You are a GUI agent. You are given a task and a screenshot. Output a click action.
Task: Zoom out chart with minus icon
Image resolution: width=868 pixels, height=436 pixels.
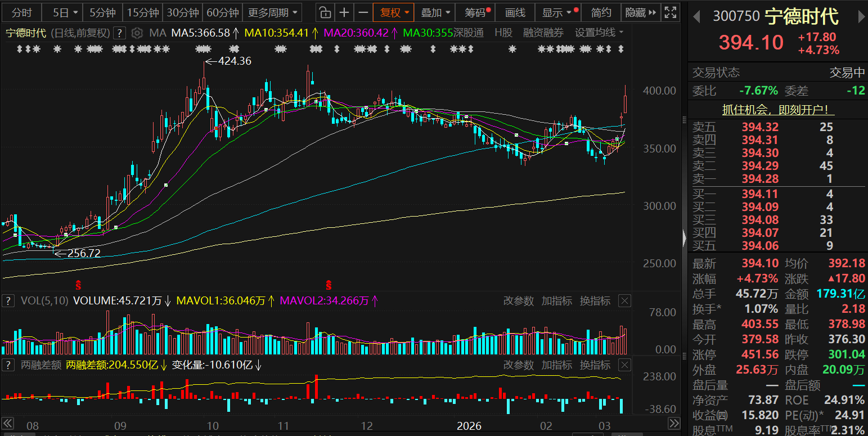click(363, 12)
